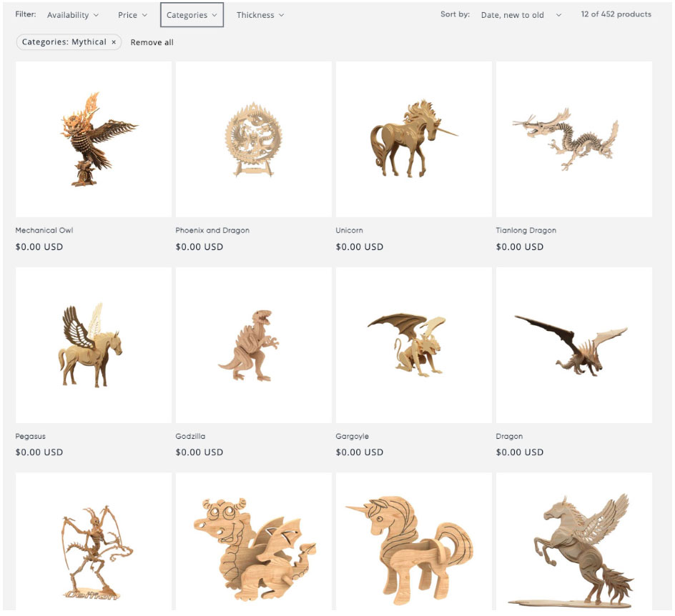This screenshot has height=616, width=675.
Task: Open the Godzilla product image
Action: coord(254,345)
